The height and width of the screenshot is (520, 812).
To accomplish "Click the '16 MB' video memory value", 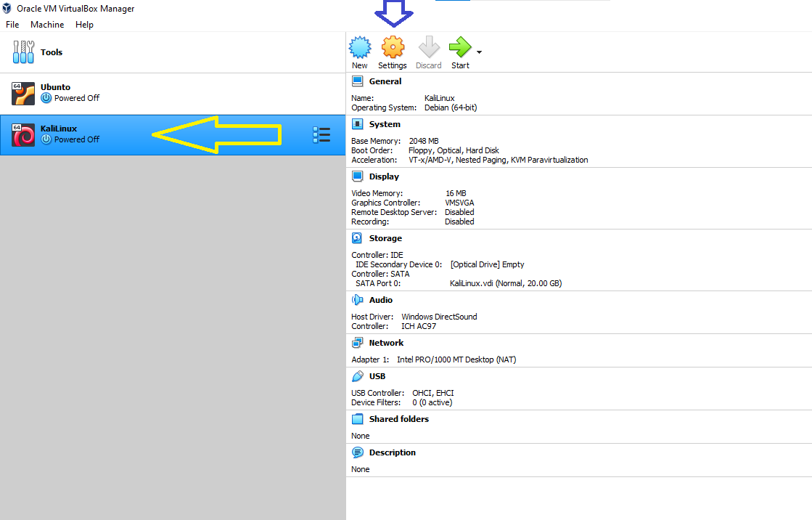I will pos(456,193).
